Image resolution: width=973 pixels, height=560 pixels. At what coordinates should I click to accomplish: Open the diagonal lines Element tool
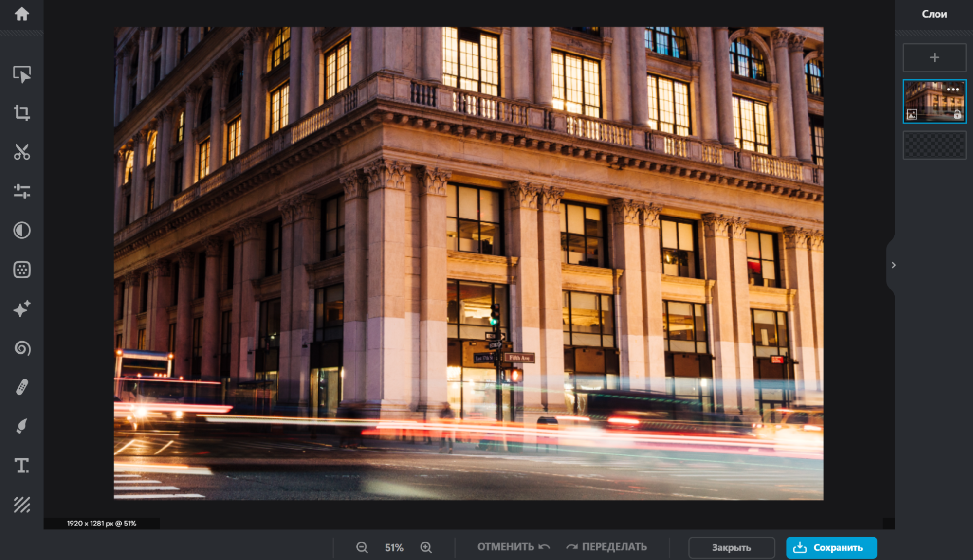pyautogui.click(x=21, y=505)
